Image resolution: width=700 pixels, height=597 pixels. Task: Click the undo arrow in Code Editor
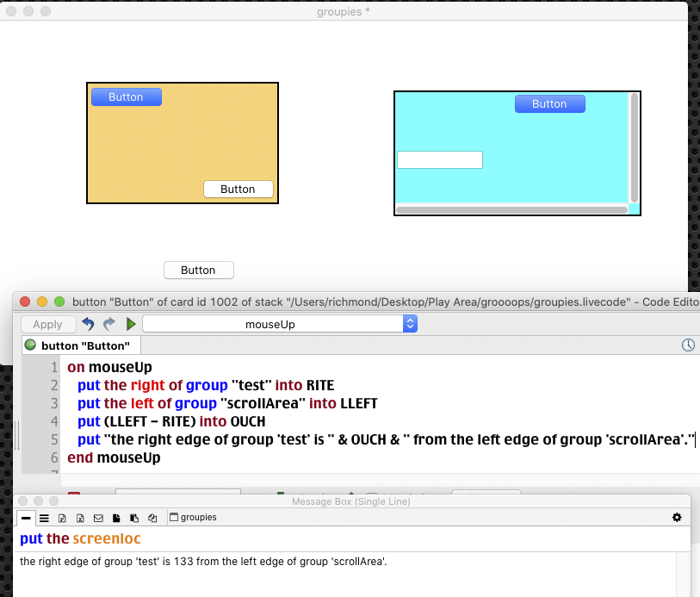tap(88, 324)
